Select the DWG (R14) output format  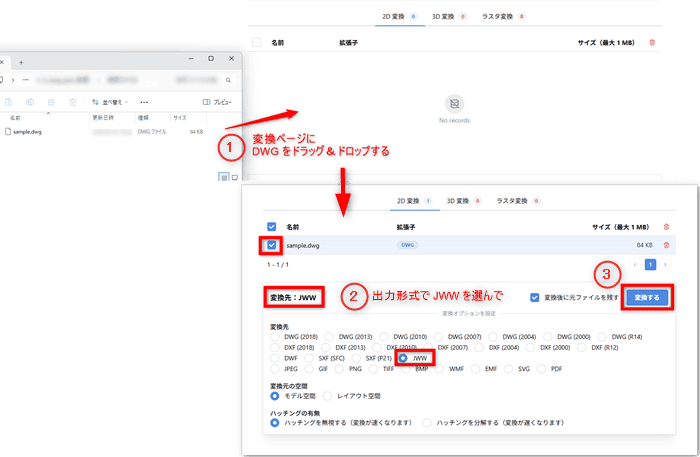[x=602, y=337]
